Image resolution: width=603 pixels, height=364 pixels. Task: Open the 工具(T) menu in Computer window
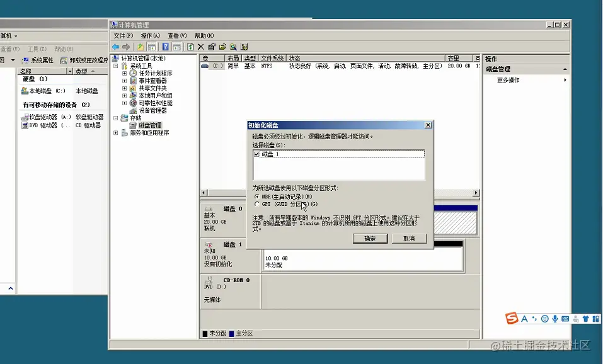click(x=37, y=49)
